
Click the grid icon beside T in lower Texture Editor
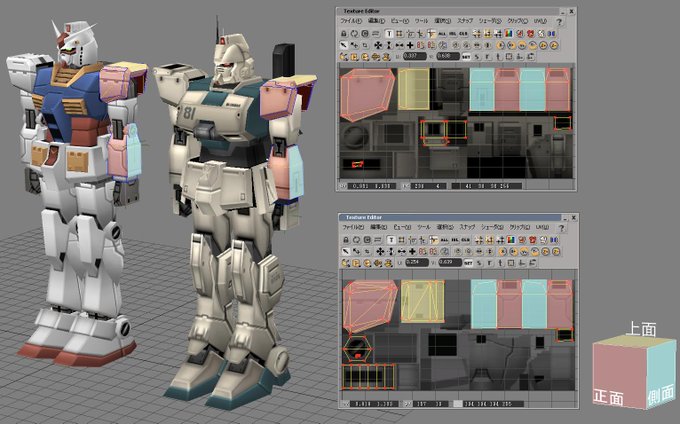[x=402, y=240]
